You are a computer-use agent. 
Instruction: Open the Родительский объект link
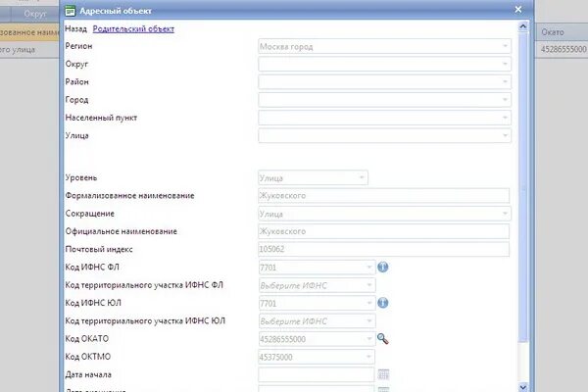pyautogui.click(x=133, y=28)
